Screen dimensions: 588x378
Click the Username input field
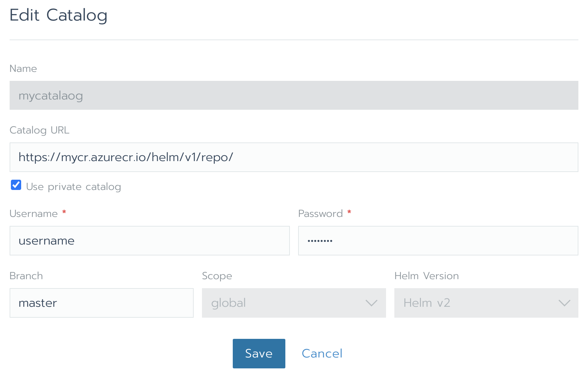[149, 241]
